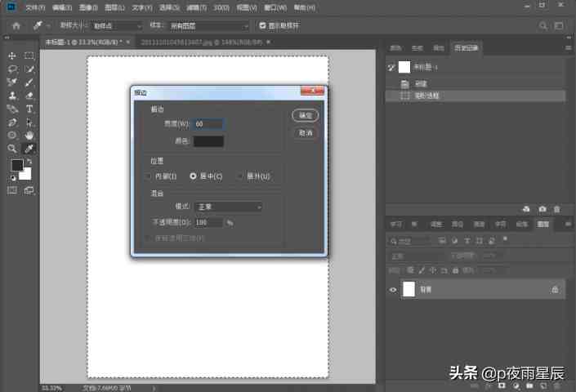This screenshot has height=392, width=576.
Task: Open the 文件(F) menu
Action: pos(35,7)
